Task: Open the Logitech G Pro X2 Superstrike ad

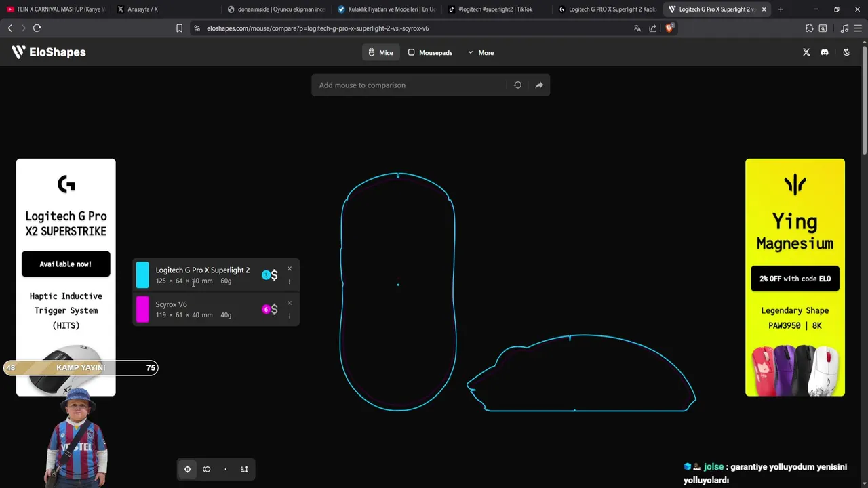Action: 66,224
